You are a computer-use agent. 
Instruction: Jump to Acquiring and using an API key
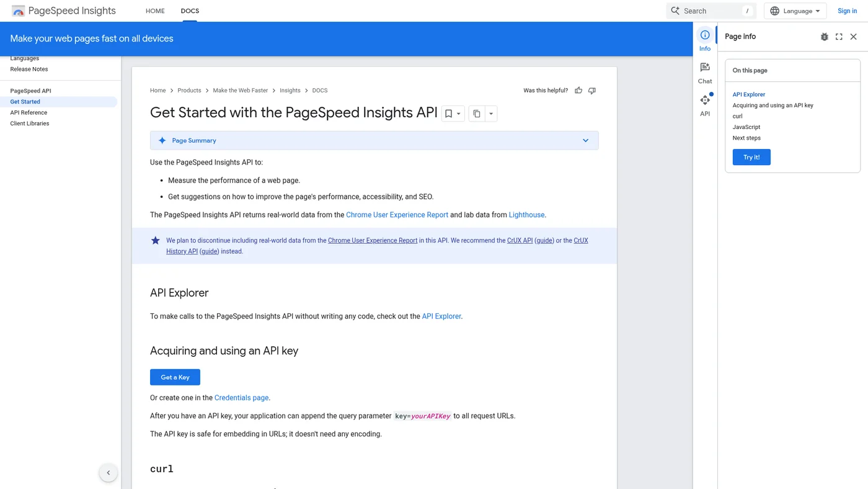[x=773, y=105]
